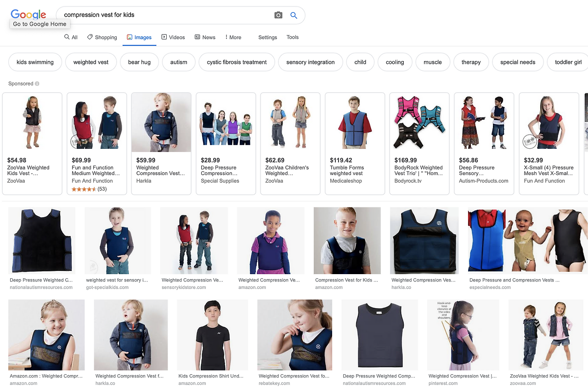Open the 'Tumble Forms weighted vest' ad title

coord(346,171)
